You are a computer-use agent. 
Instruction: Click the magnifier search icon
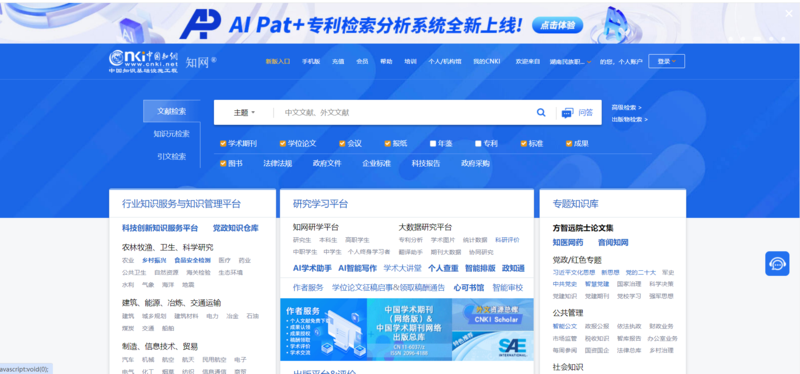coord(541,113)
